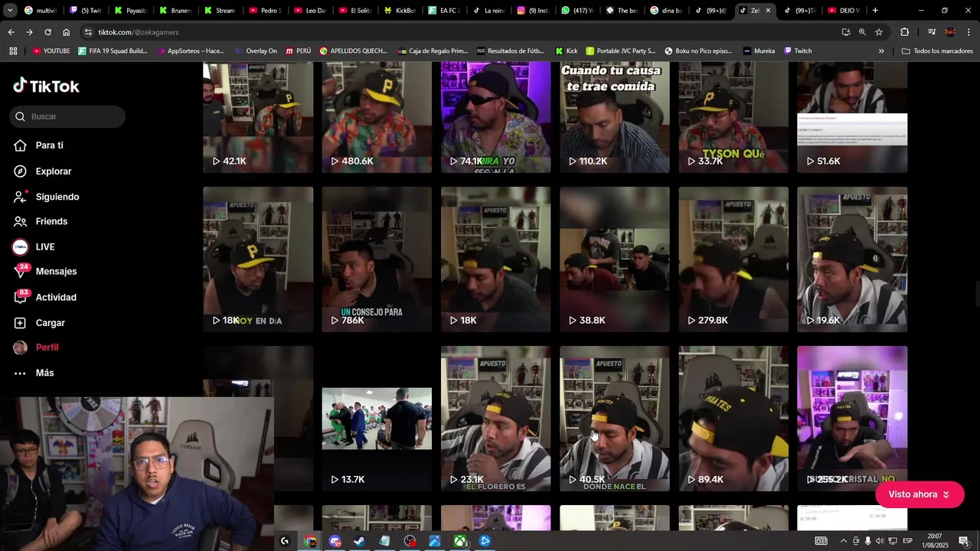Bookmark this page with star icon
Screen dimensions: 980x551
[x=879, y=32]
